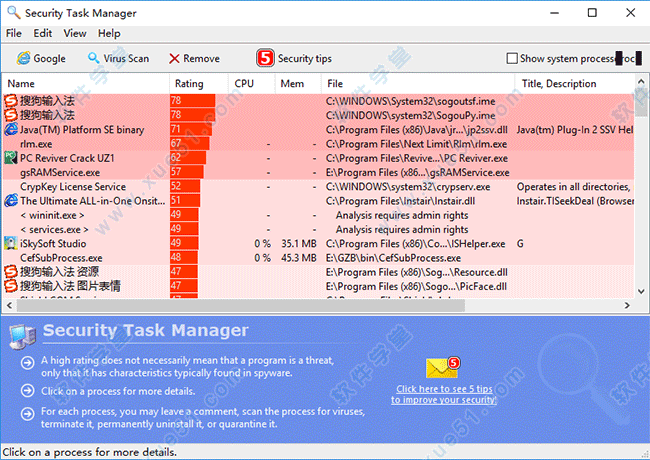
Task: Click file path C:\WINDOWS\system32\crypserv.exe
Action: pyautogui.click(x=408, y=186)
